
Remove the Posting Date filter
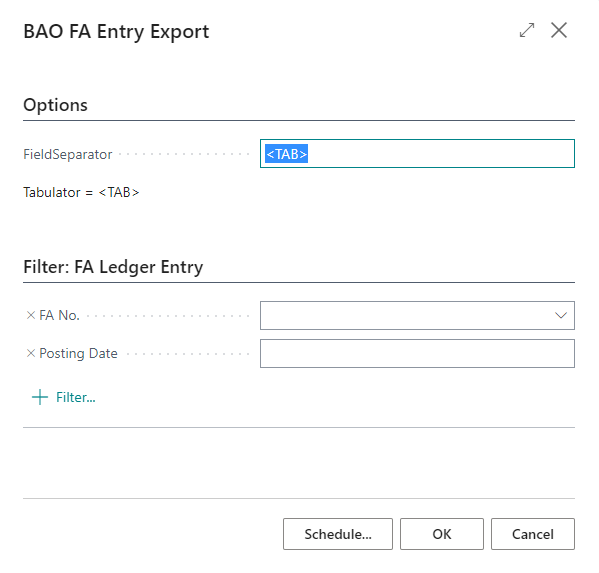coord(31,353)
